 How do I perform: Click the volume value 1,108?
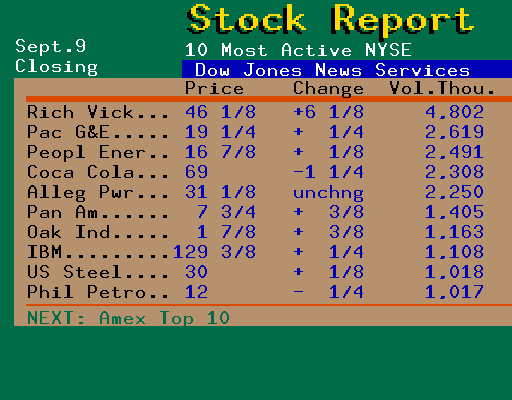(454, 252)
